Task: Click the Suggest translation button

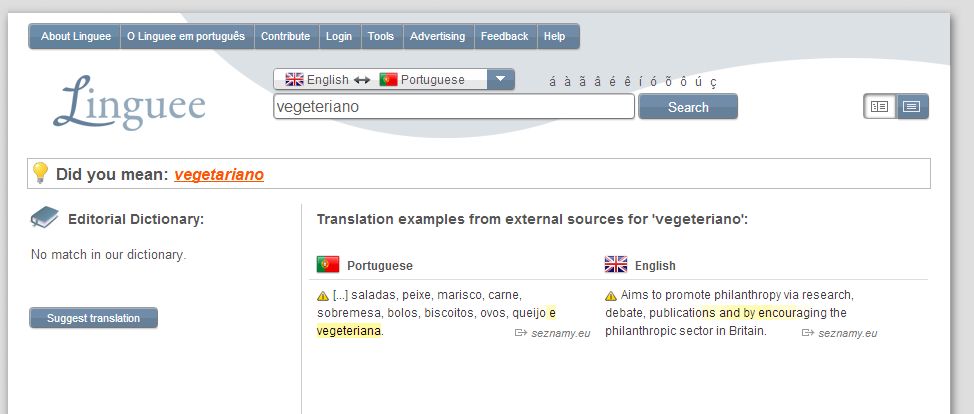Action: pos(94,318)
